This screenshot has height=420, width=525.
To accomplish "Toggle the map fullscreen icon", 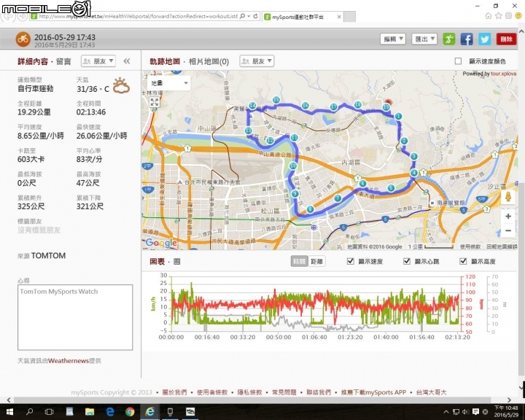I will pos(154,102).
